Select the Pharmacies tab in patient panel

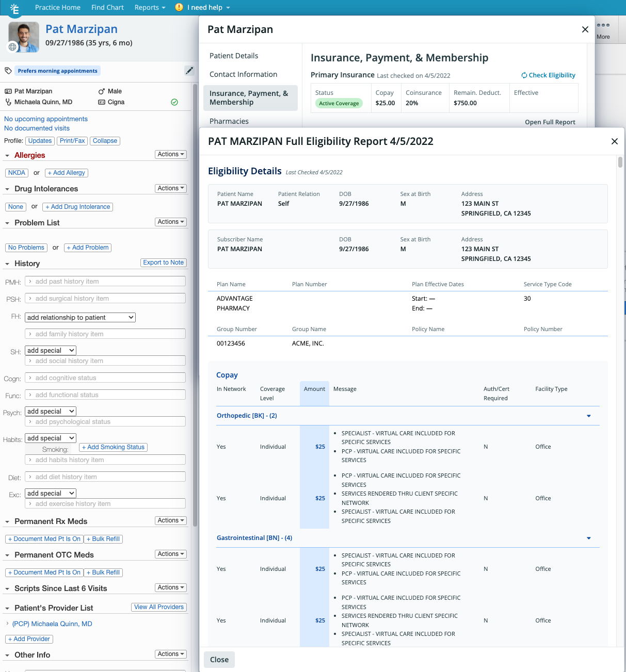coord(229,121)
